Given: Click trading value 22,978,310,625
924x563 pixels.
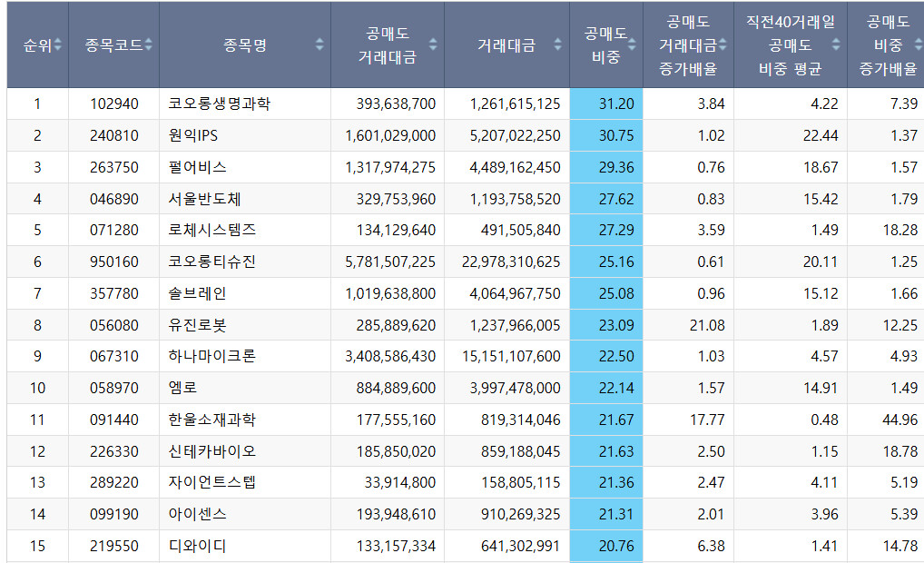Looking at the screenshot, I should click(x=511, y=262).
